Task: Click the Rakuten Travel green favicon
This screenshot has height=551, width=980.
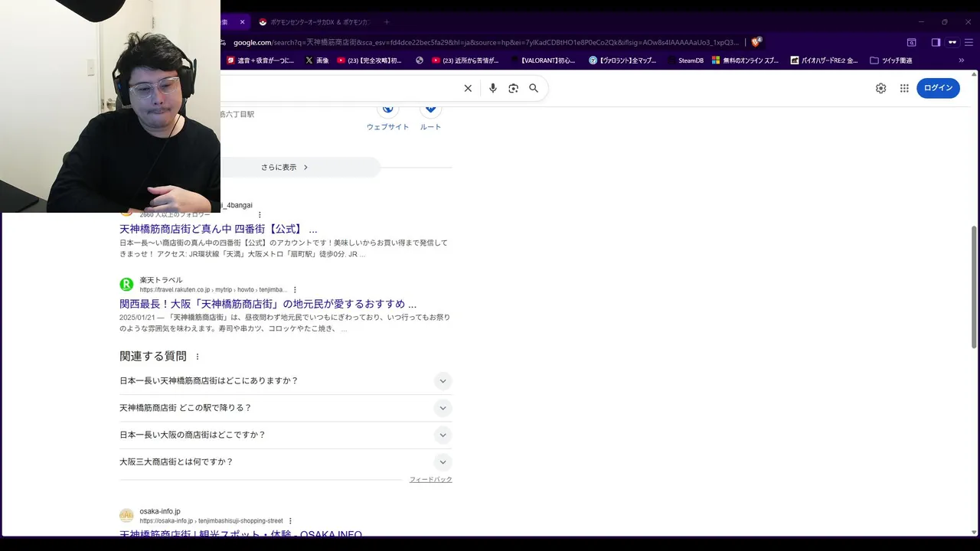Action: pos(126,285)
